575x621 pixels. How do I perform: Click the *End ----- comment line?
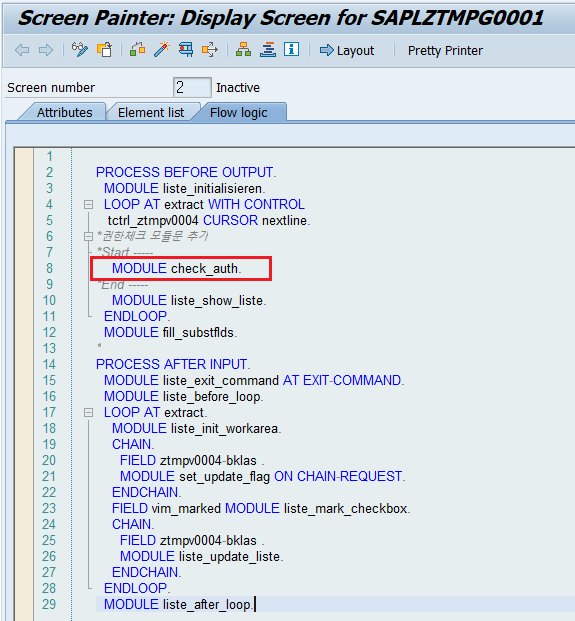click(123, 284)
